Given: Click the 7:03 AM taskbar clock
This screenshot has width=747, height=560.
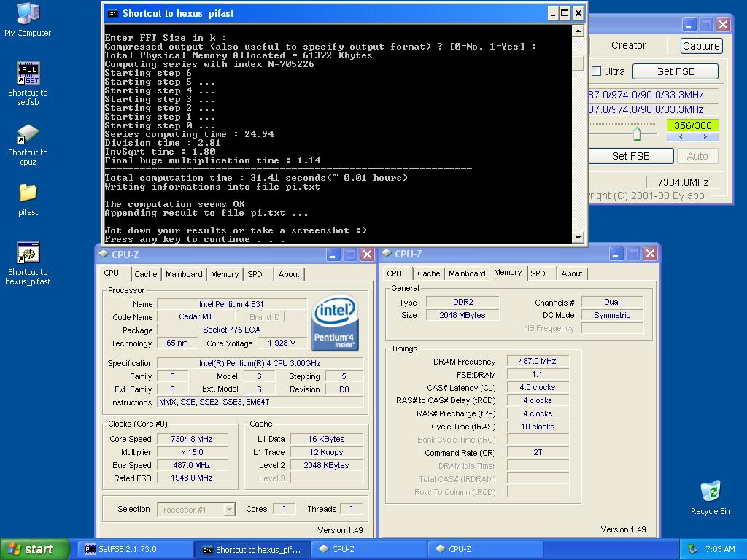Looking at the screenshot, I should pos(720,549).
